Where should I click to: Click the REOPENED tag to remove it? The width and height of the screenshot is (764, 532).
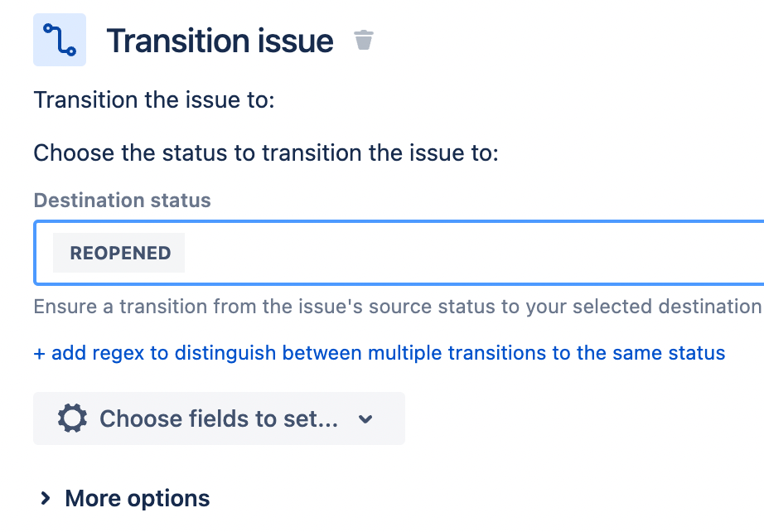point(118,252)
